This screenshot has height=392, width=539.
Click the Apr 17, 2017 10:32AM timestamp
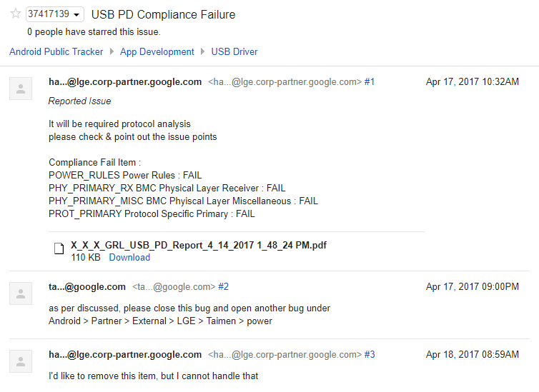coord(472,82)
